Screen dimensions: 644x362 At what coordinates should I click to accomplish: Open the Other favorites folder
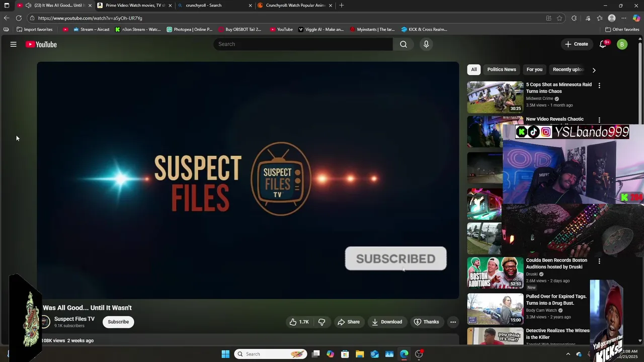pos(622,29)
